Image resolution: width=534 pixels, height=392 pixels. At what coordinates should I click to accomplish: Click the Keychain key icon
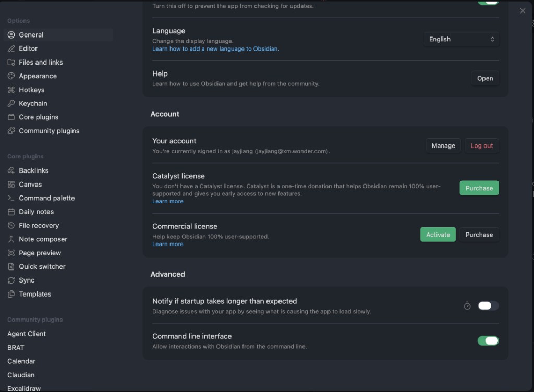[11, 103]
